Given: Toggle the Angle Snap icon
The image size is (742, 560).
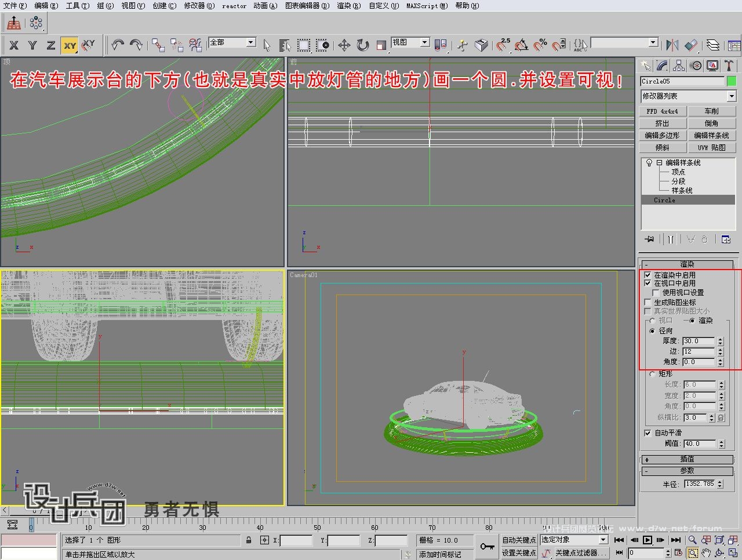Looking at the screenshot, I should 522,45.
